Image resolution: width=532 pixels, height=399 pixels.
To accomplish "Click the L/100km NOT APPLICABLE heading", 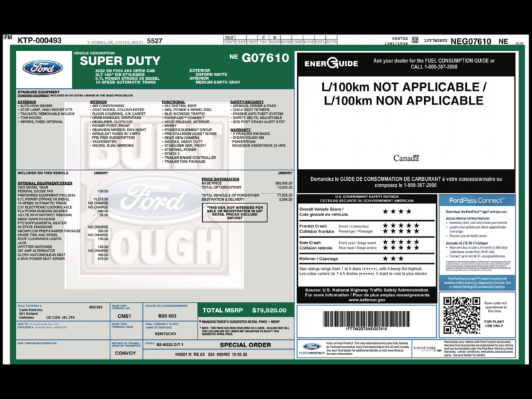I will click(404, 94).
